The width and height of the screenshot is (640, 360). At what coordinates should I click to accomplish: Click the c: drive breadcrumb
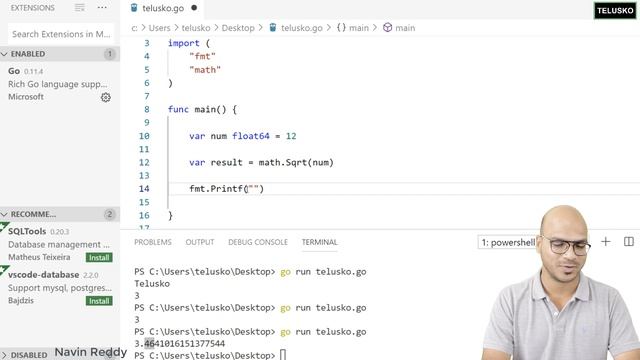[x=135, y=28]
